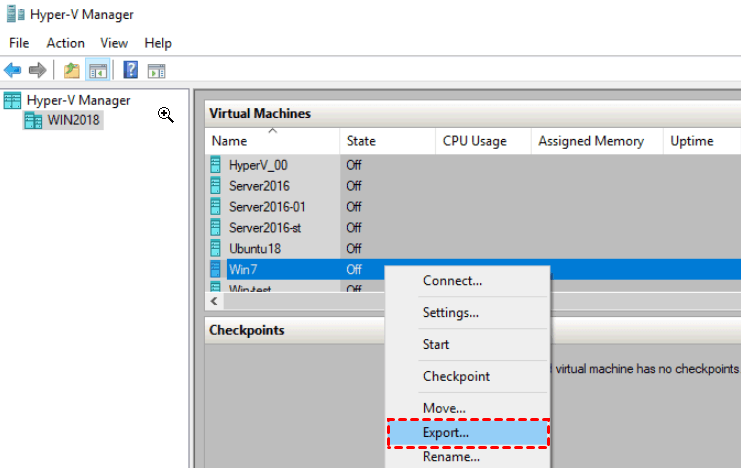Open the View menu
Image resolution: width=741 pixels, height=468 pixels.
coord(114,43)
